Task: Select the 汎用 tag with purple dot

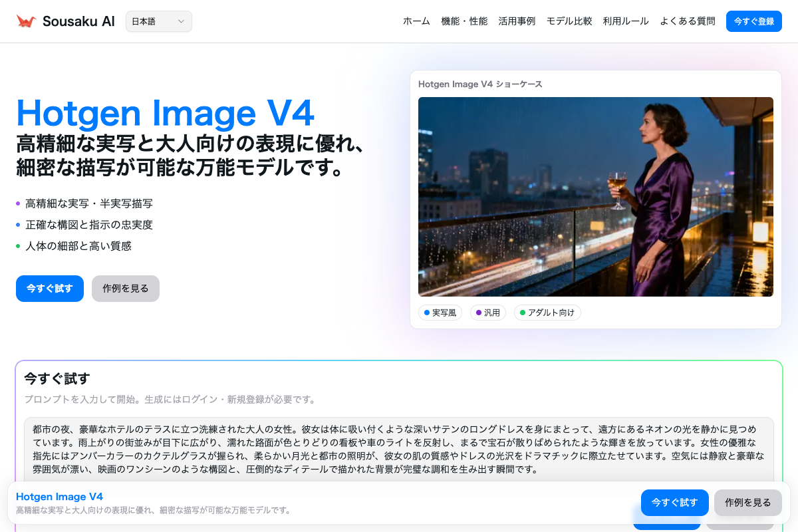Action: pos(488,313)
